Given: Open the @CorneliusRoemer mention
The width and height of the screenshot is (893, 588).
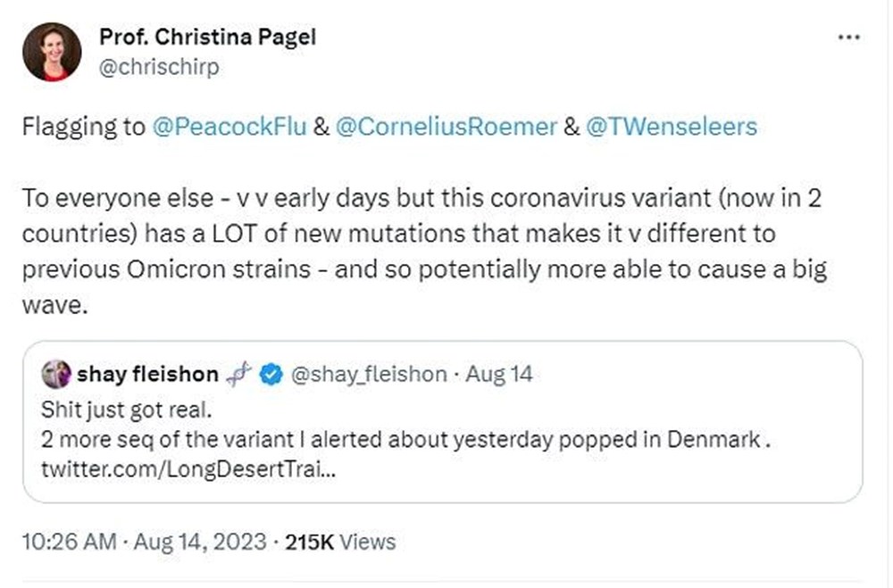Looking at the screenshot, I should pos(446,127).
